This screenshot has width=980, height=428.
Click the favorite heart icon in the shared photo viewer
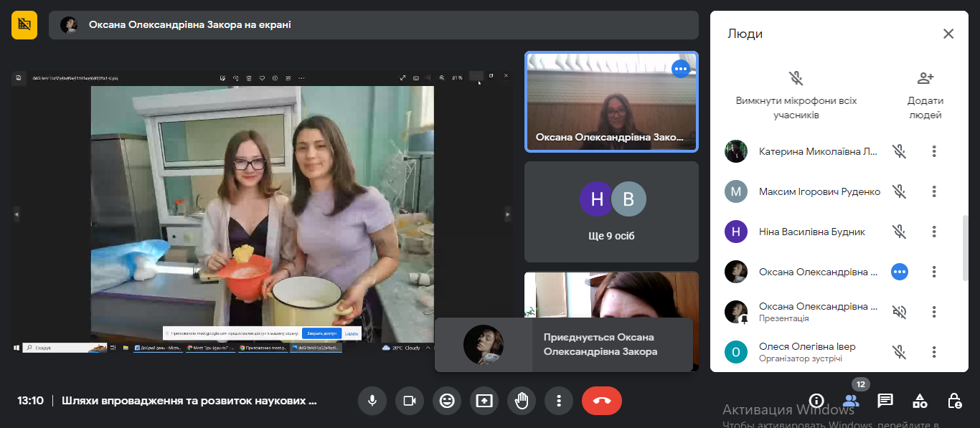[x=263, y=77]
